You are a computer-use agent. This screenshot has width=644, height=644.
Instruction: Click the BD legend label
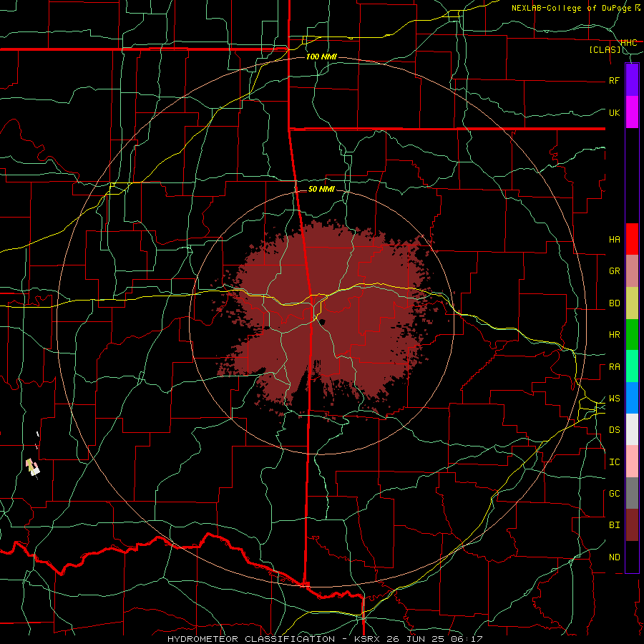(615, 303)
